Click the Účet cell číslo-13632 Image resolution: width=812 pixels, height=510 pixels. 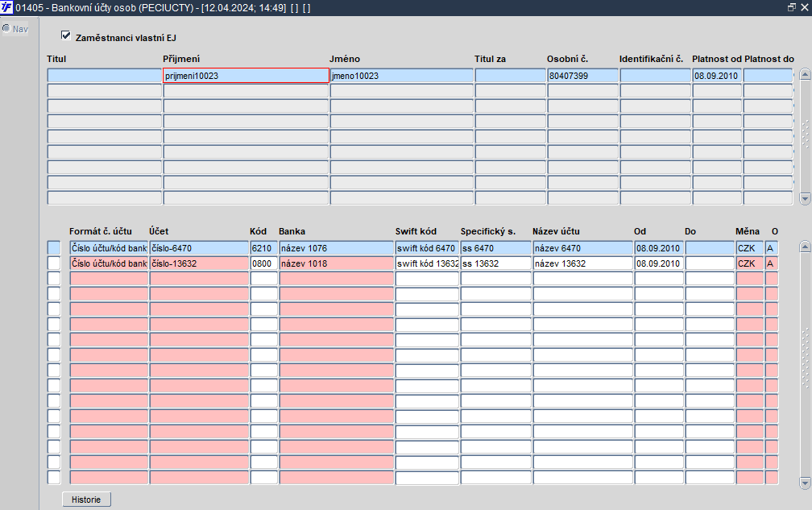point(200,263)
